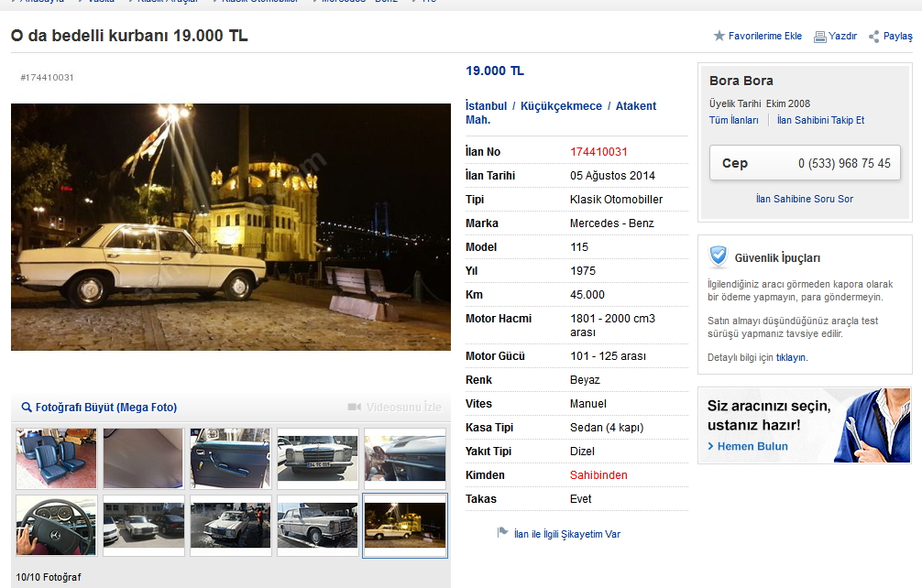Click the 19.000 TL price above location

495,71
